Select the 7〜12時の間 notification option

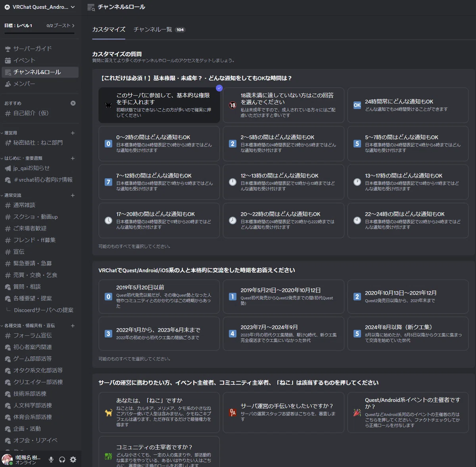[159, 182]
